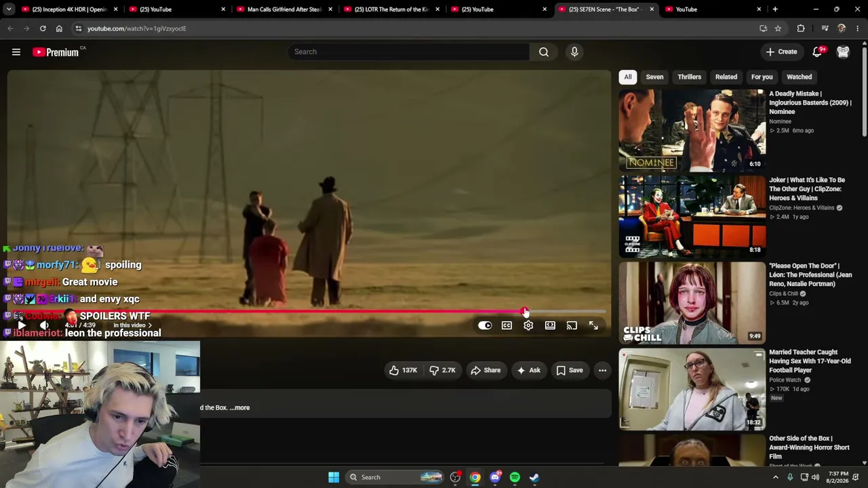Click the search magnifier button
This screenshot has height=488, width=868.
(544, 52)
